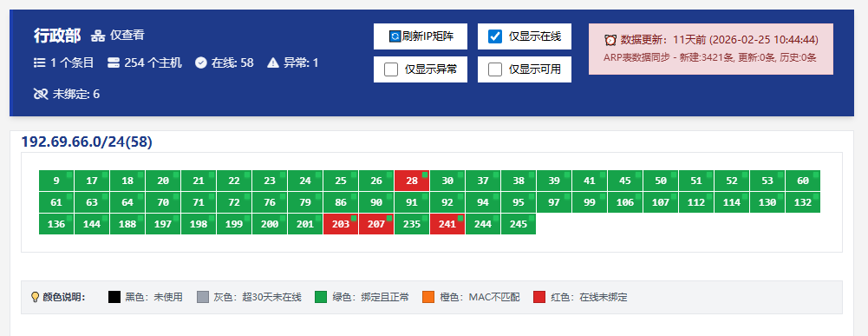Select the green IP cell 244
Screen dimensions: 868x336
pos(483,224)
